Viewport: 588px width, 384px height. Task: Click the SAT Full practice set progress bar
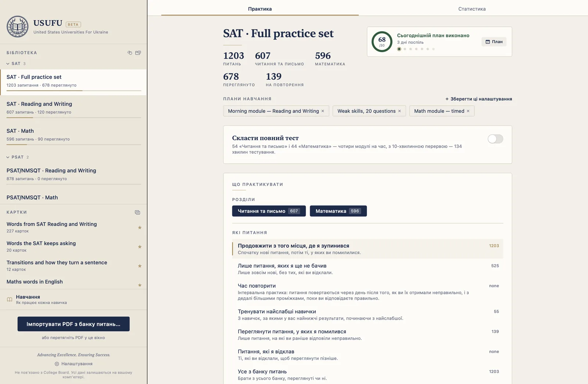pyautogui.click(x=73, y=90)
